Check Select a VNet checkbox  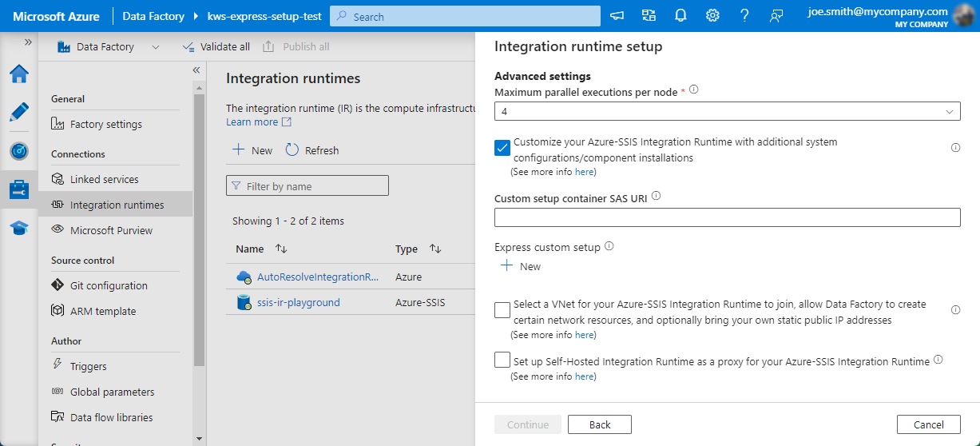point(502,310)
